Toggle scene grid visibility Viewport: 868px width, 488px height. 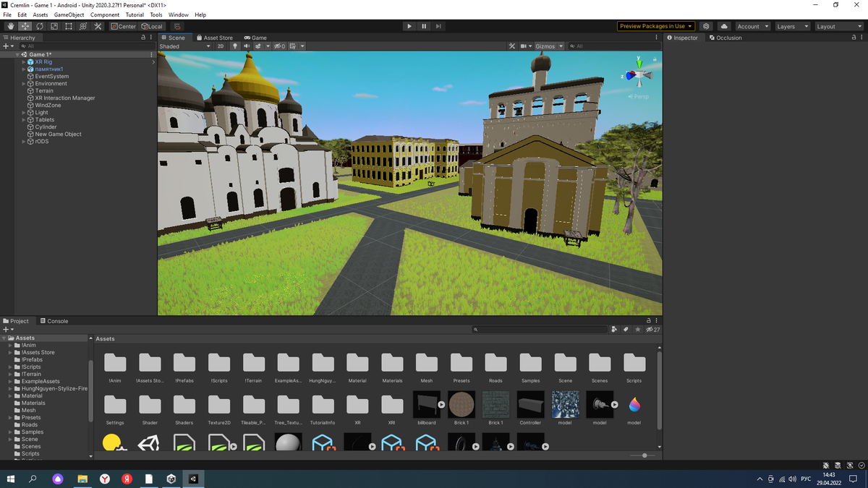coord(293,46)
